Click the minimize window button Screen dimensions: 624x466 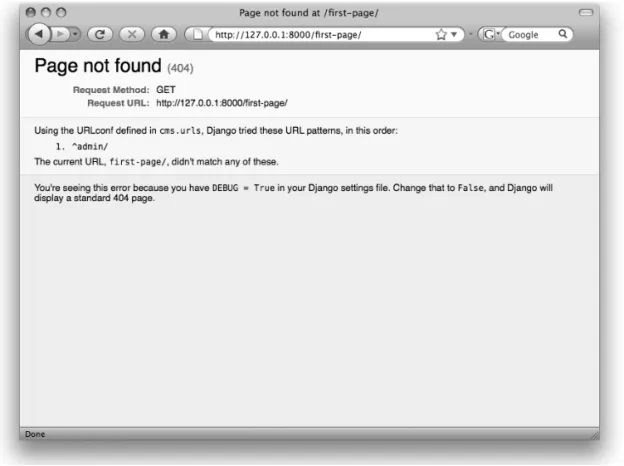click(x=46, y=13)
